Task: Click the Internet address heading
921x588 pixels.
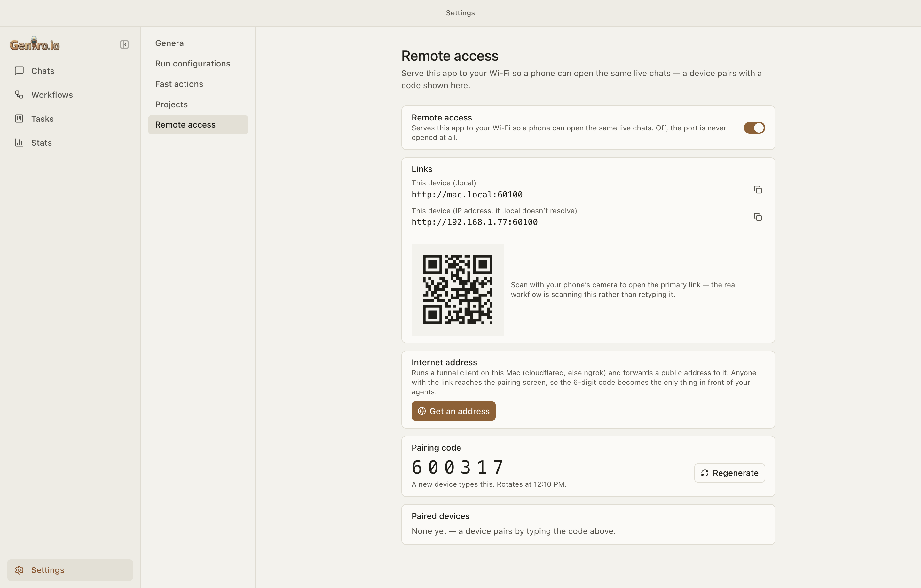Action: coord(444,362)
